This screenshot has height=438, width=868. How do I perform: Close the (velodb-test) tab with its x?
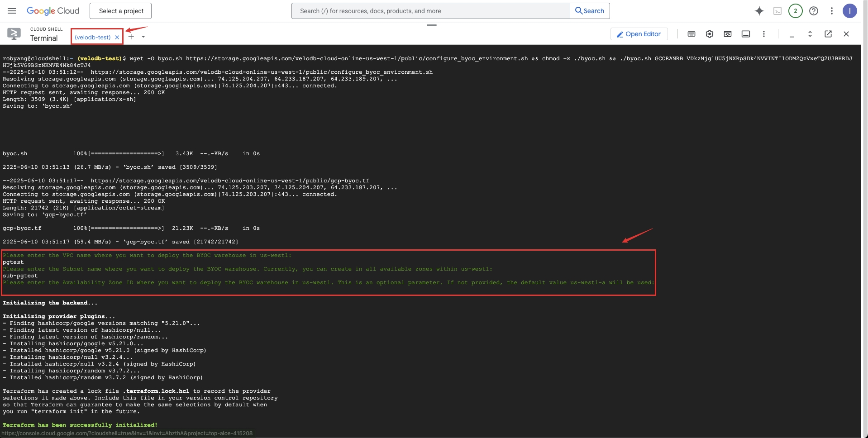117,37
